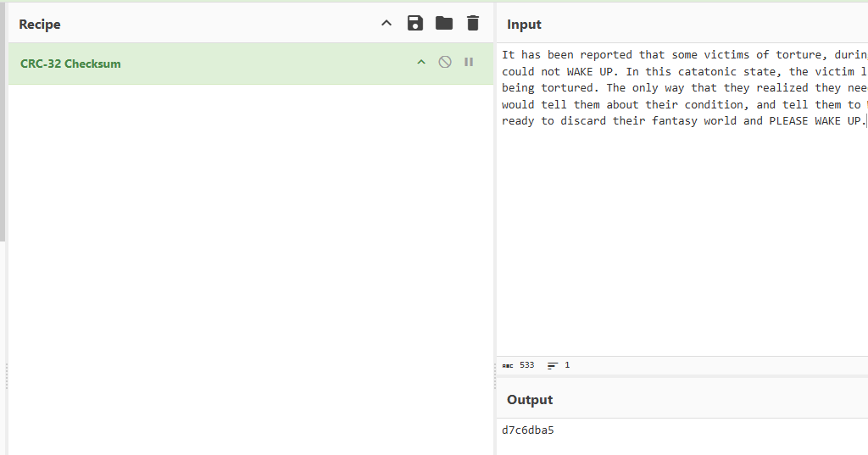Place cursor after "PLEASE WAKE UP." in input
Image resolution: width=868 pixels, height=455 pixels.
(x=865, y=121)
